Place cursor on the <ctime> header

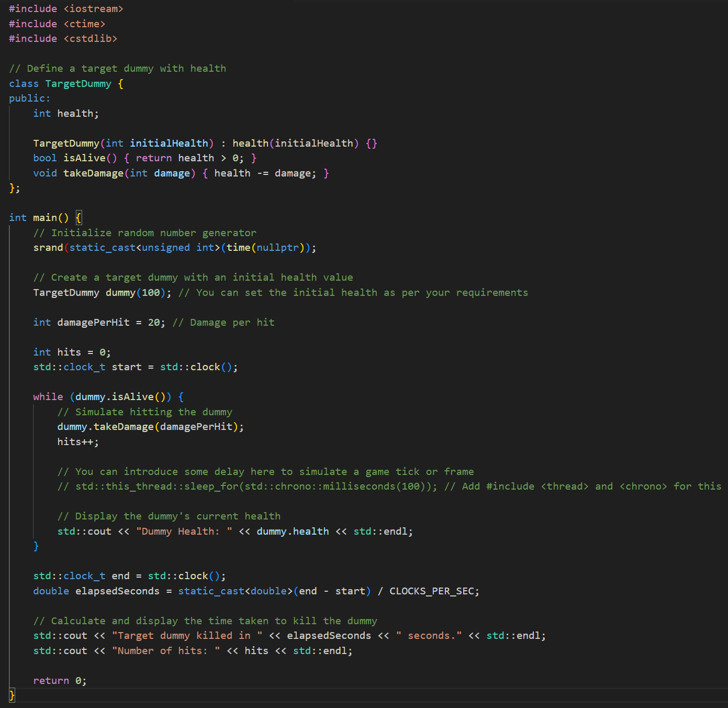pyautogui.click(x=84, y=24)
